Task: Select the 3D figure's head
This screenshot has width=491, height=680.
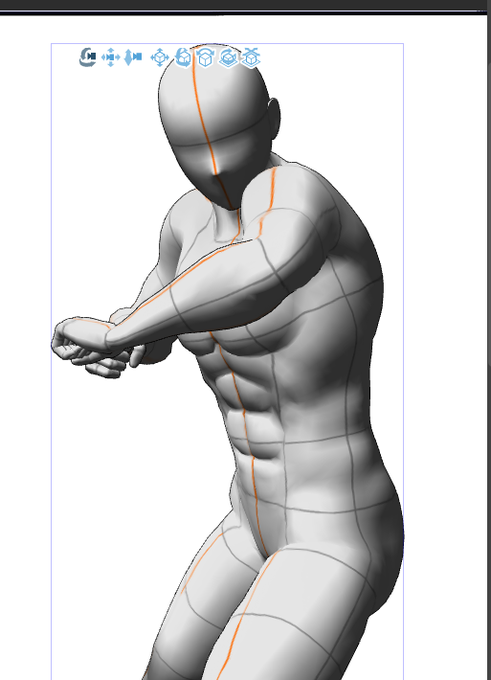Action: click(218, 126)
